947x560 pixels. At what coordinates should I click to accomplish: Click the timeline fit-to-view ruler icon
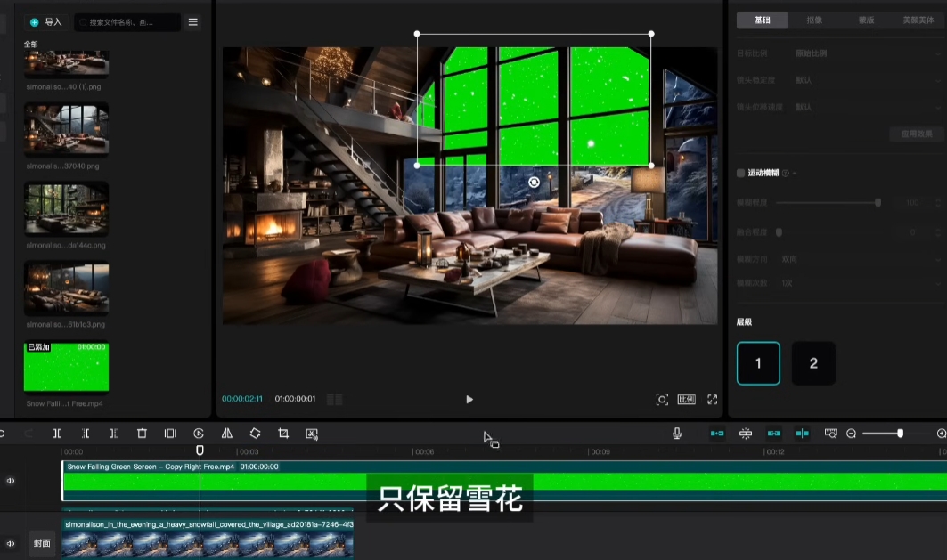[830, 434]
